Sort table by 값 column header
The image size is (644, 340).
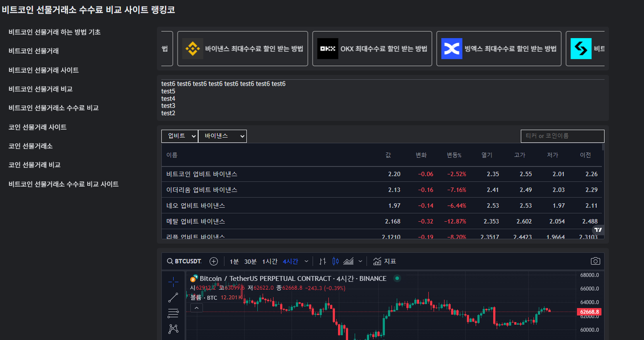388,155
